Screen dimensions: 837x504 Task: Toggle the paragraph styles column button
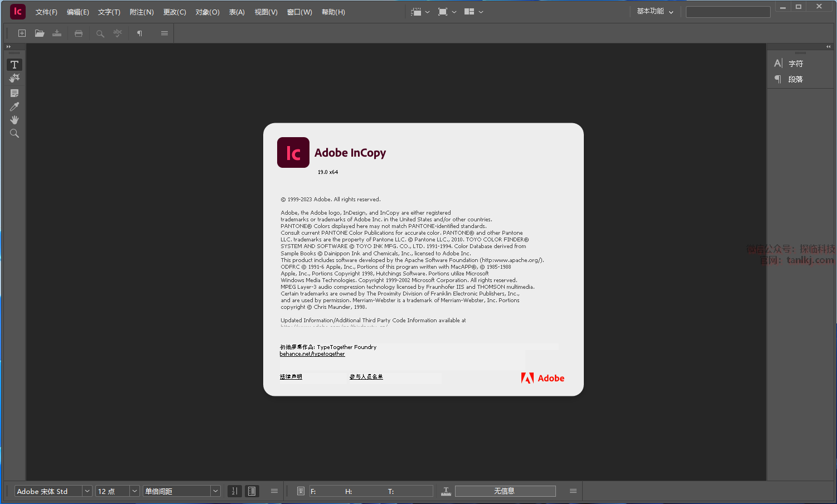(252, 491)
